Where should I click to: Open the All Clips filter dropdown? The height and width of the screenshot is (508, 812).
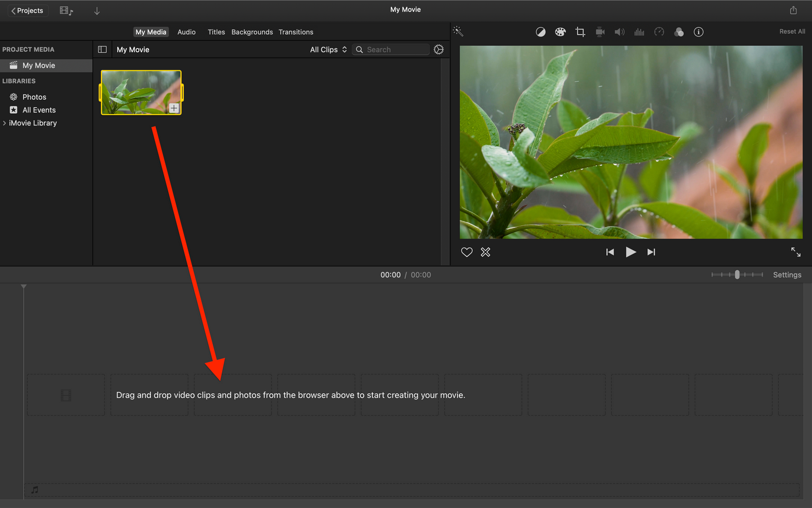[328, 49]
